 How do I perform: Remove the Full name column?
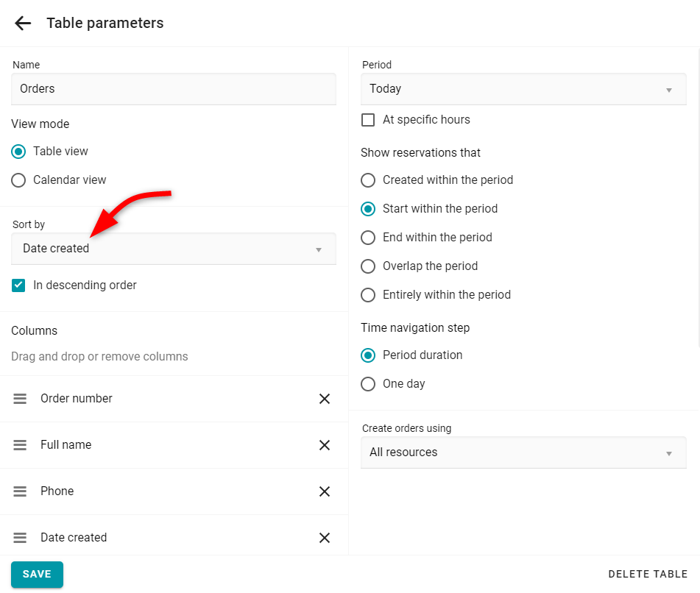tap(325, 445)
